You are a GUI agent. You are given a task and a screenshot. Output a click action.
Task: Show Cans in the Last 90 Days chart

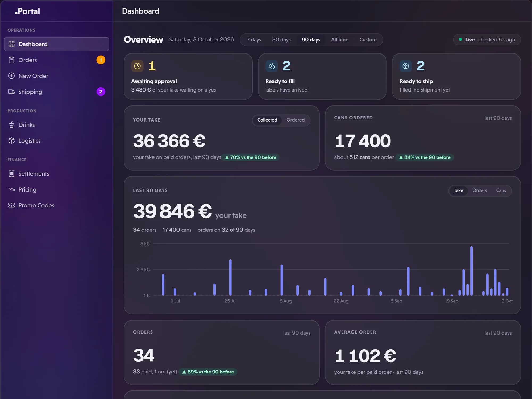point(501,190)
